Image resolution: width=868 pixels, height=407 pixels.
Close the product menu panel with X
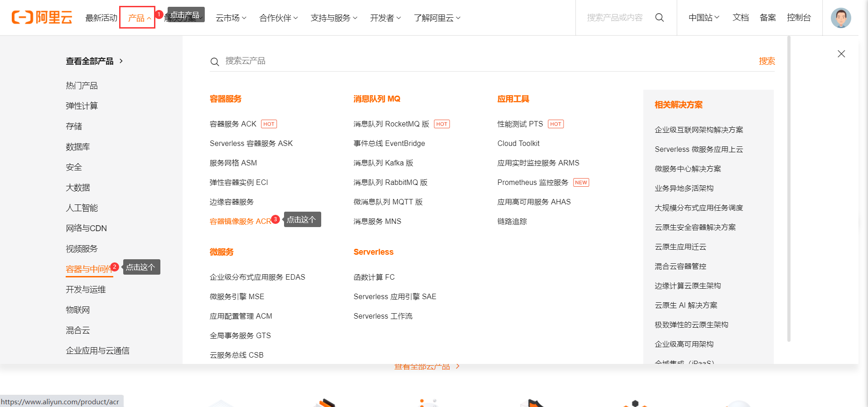pos(841,53)
